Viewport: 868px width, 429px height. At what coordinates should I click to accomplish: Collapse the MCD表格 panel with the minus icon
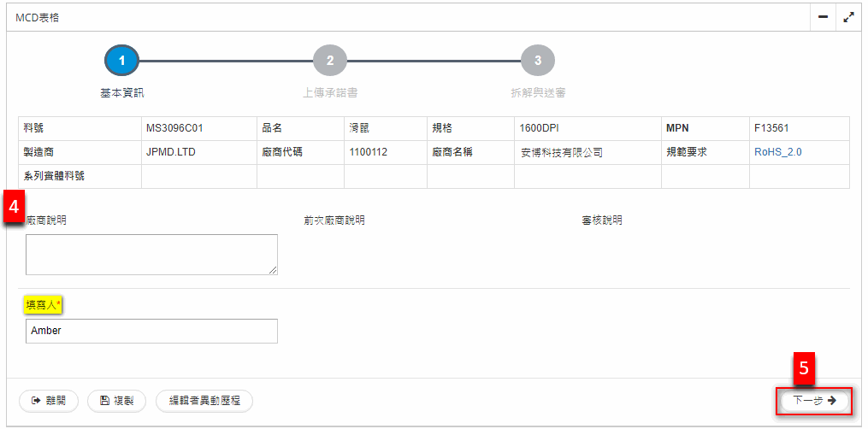pos(823,17)
